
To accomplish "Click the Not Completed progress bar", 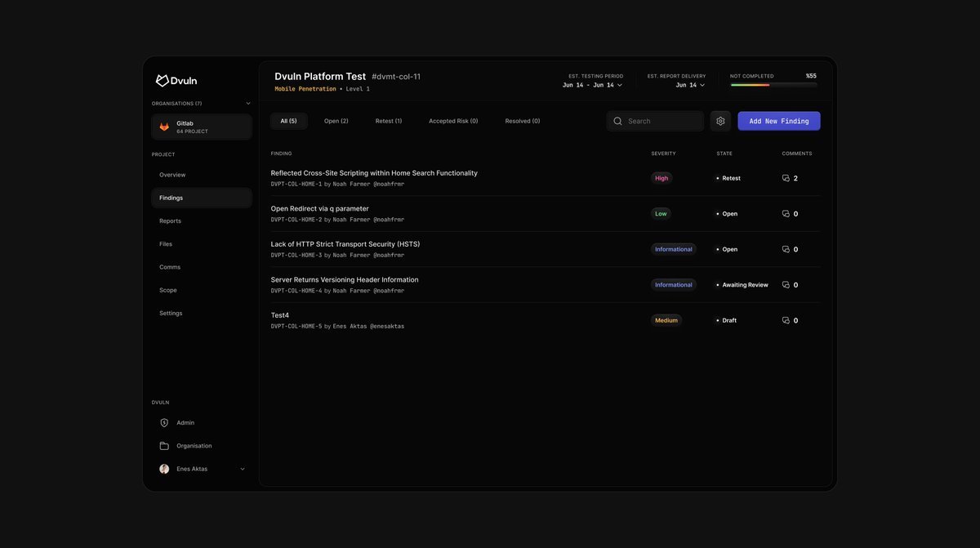I will tap(773, 85).
